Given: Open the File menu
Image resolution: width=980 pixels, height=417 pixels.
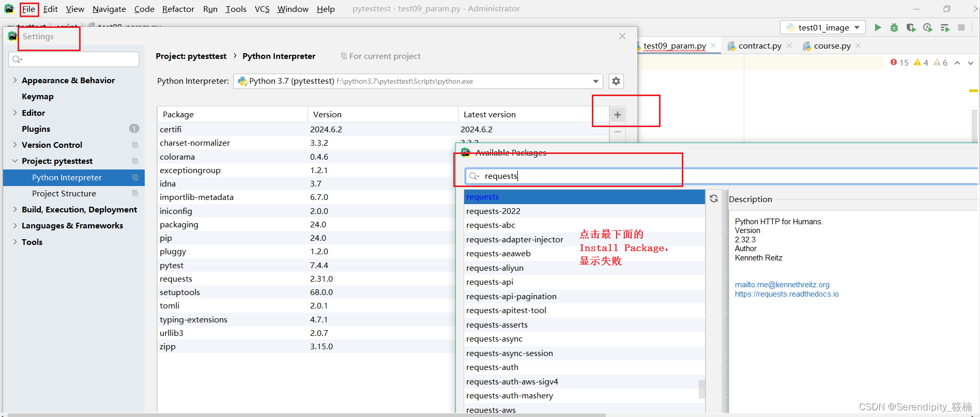Looking at the screenshot, I should pos(28,9).
